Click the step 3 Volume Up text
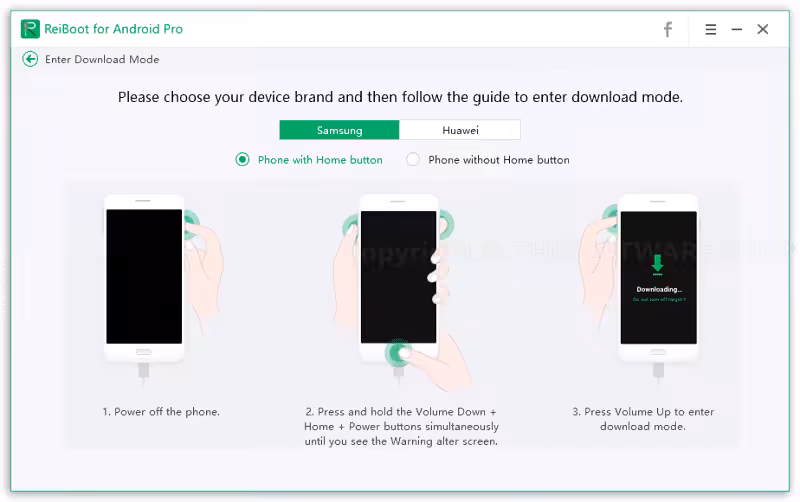The width and height of the screenshot is (800, 502). coord(643,419)
